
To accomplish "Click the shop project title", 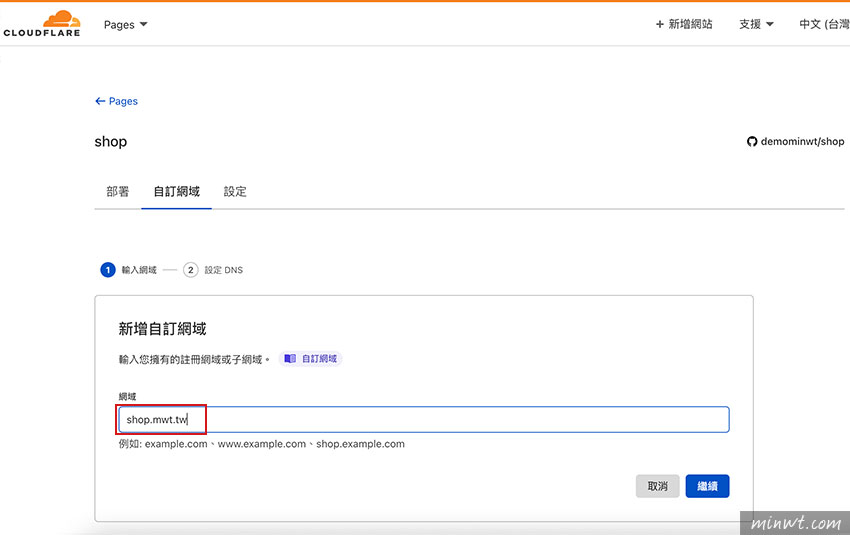I will (111, 142).
